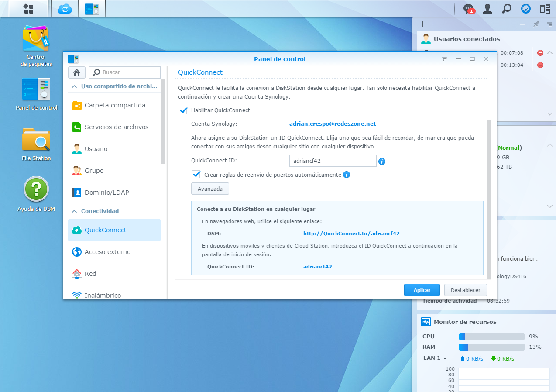Open Usuario settings
This screenshot has width=556, height=392.
coord(114,149)
